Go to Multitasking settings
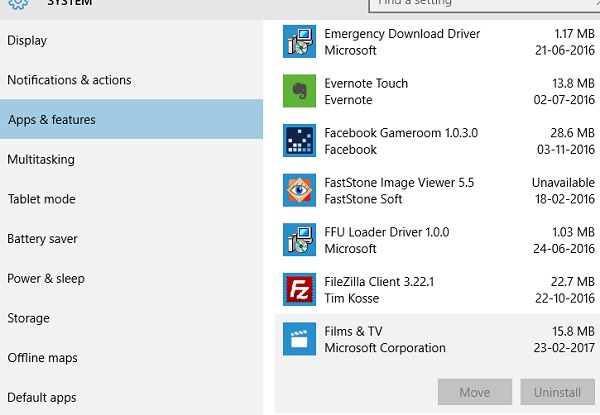 pyautogui.click(x=131, y=159)
